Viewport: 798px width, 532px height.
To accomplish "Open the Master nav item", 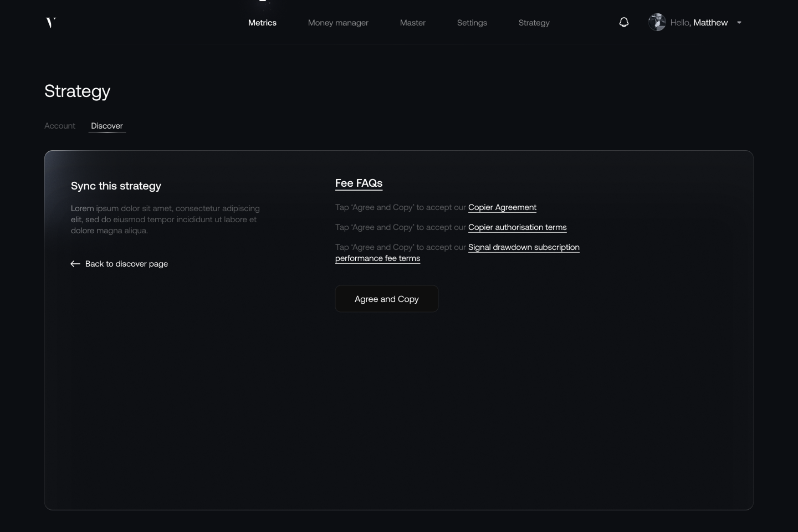I will (413, 23).
